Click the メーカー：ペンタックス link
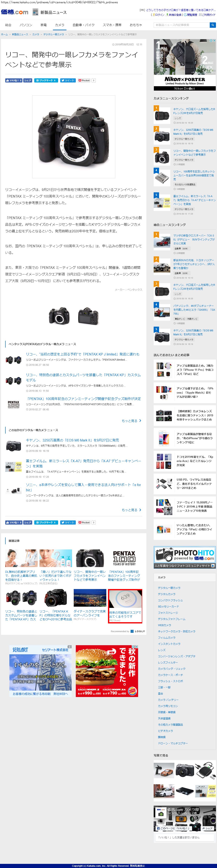 (128, 290)
